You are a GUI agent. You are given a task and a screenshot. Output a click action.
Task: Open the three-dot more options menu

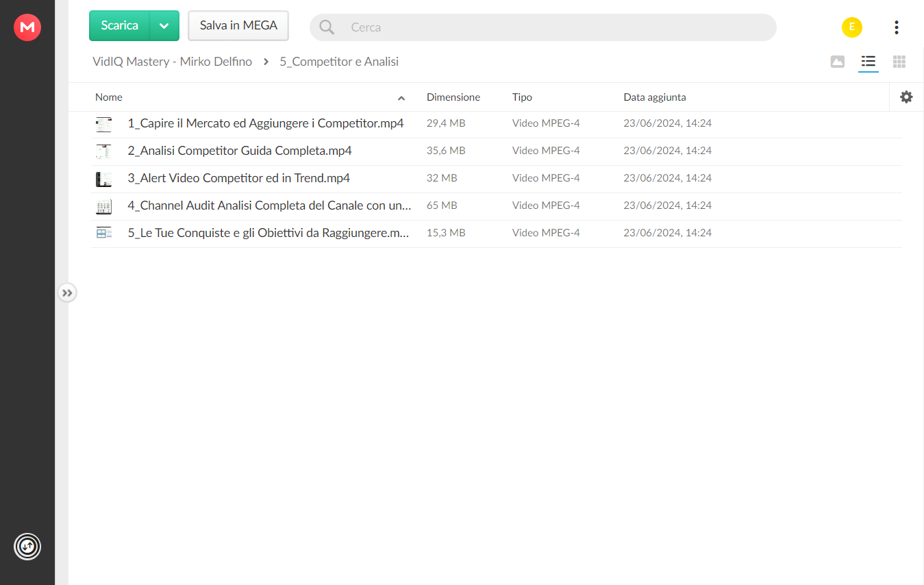tap(897, 27)
